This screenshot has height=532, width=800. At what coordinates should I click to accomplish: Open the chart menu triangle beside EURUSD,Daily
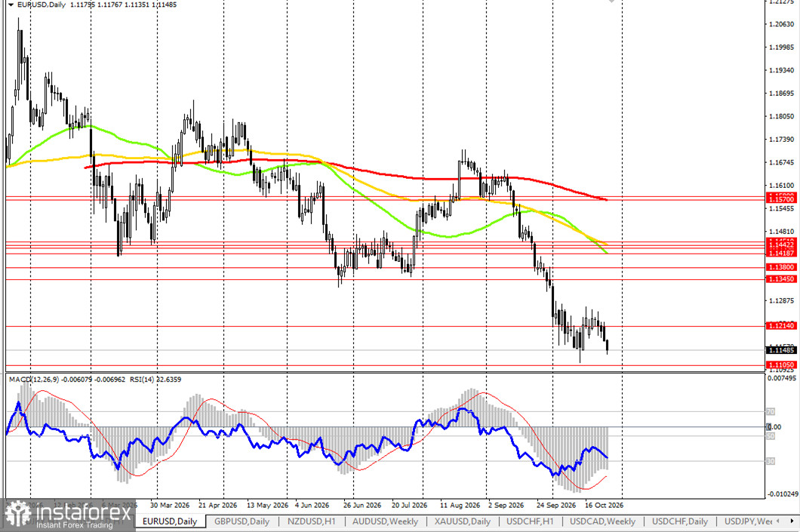coord(11,5)
